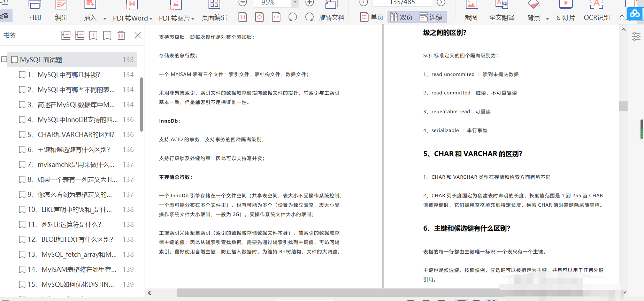Click the remove bookmark minus icon
This screenshot has height=301, width=644.
coord(107,35)
